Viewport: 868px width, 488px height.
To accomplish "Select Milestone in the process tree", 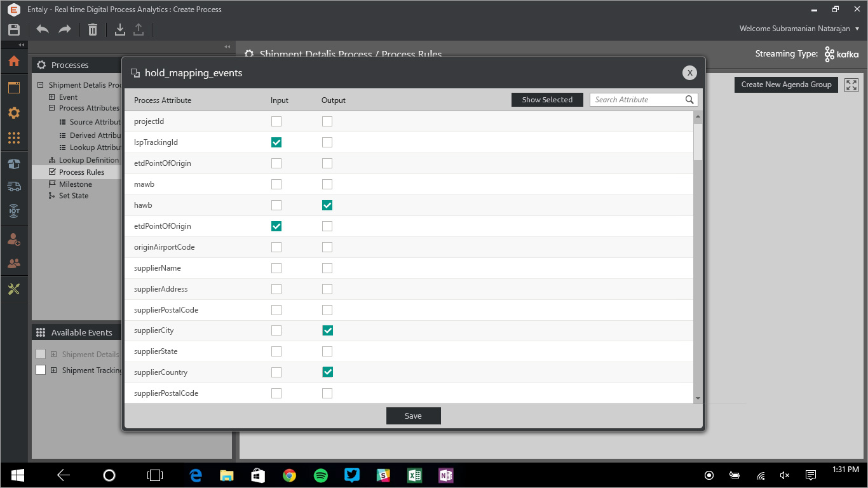I will tap(75, 184).
